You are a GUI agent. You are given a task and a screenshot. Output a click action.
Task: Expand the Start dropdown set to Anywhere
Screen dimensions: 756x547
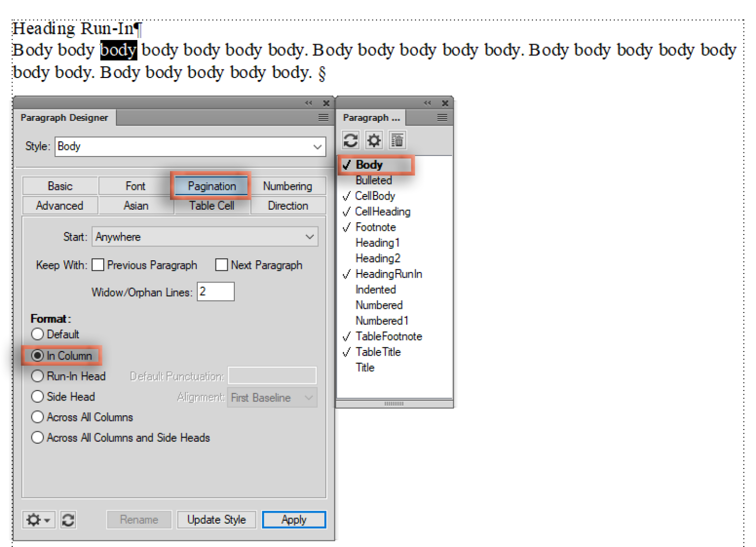point(205,237)
